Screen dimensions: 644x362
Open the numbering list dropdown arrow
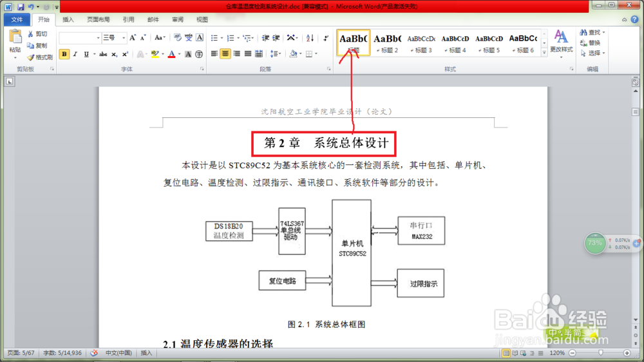click(238, 38)
